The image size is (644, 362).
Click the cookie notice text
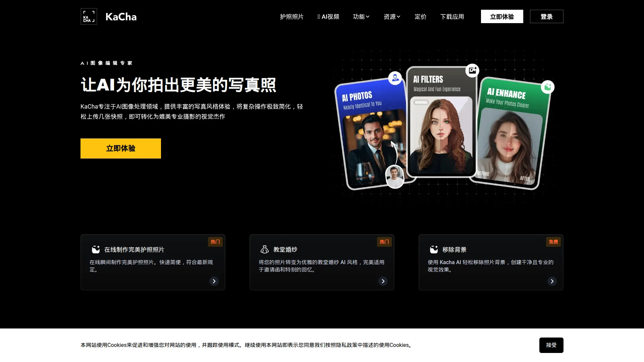[247, 345]
